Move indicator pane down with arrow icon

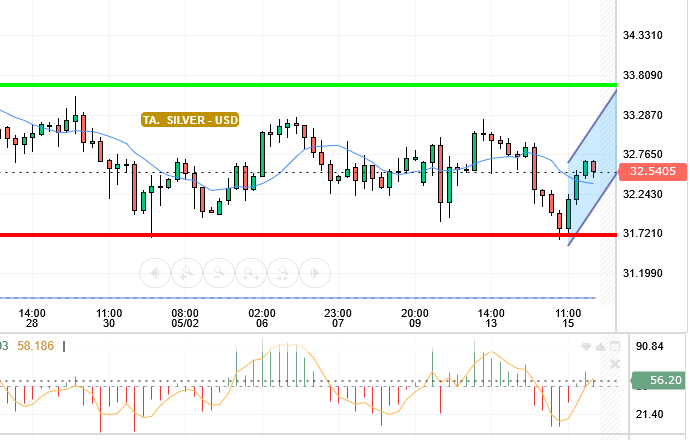(x=586, y=347)
